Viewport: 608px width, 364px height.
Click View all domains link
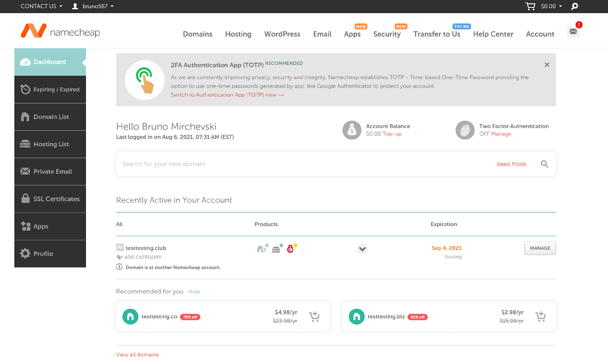coord(137,355)
